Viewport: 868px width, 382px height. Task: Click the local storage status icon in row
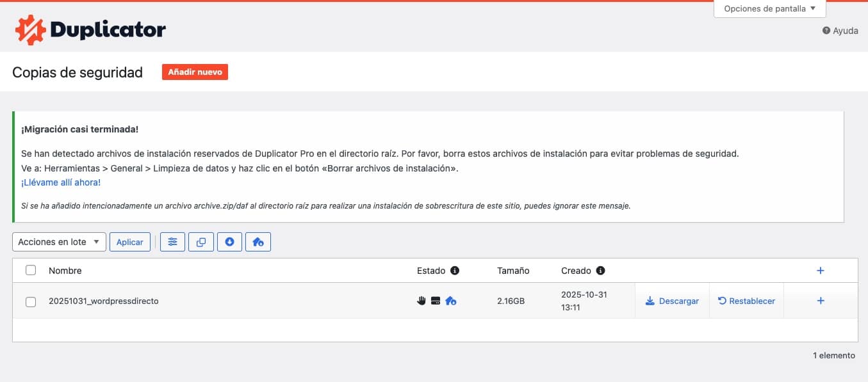pos(436,301)
